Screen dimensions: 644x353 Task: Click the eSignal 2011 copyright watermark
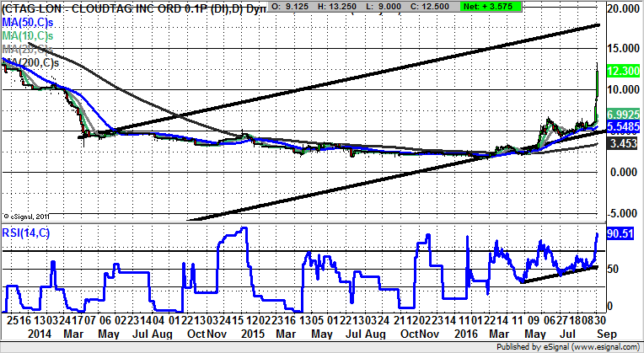[x=28, y=215]
